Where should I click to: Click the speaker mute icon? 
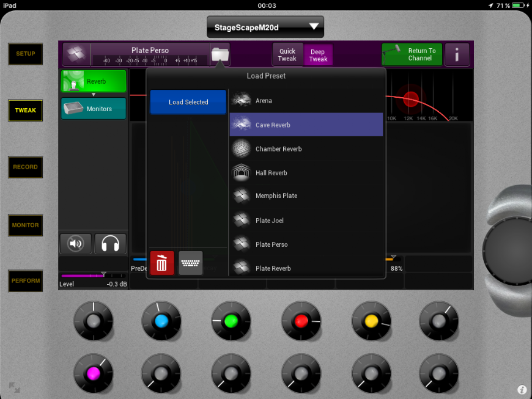point(76,244)
